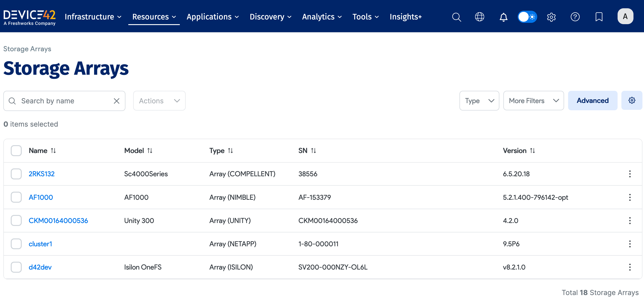Open the Type filter dropdown
Screen dimensions: 644x306
[479, 100]
